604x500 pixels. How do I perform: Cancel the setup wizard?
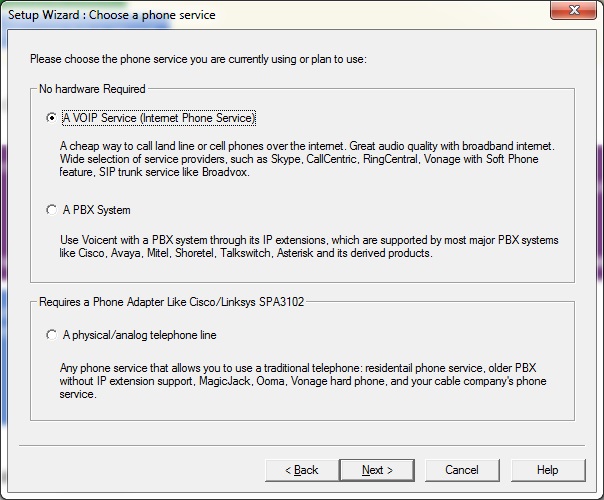461,470
